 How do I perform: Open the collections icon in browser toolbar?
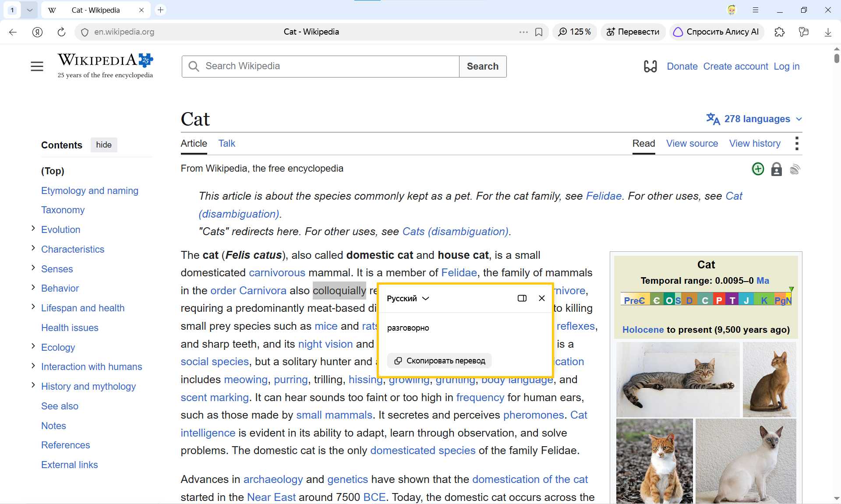(x=804, y=32)
